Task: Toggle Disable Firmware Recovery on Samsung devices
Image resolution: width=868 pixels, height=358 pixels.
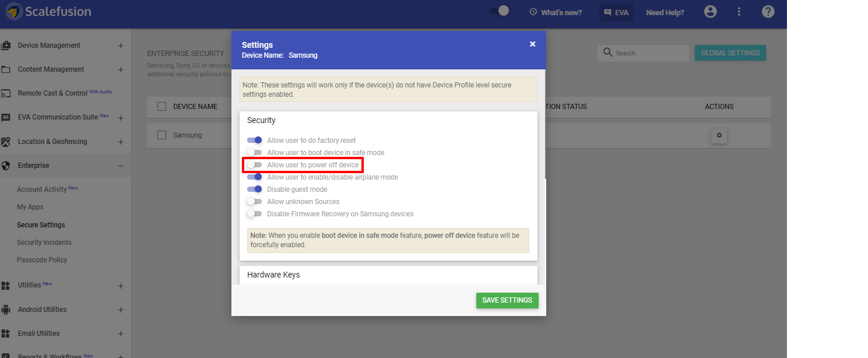Action: pos(254,214)
